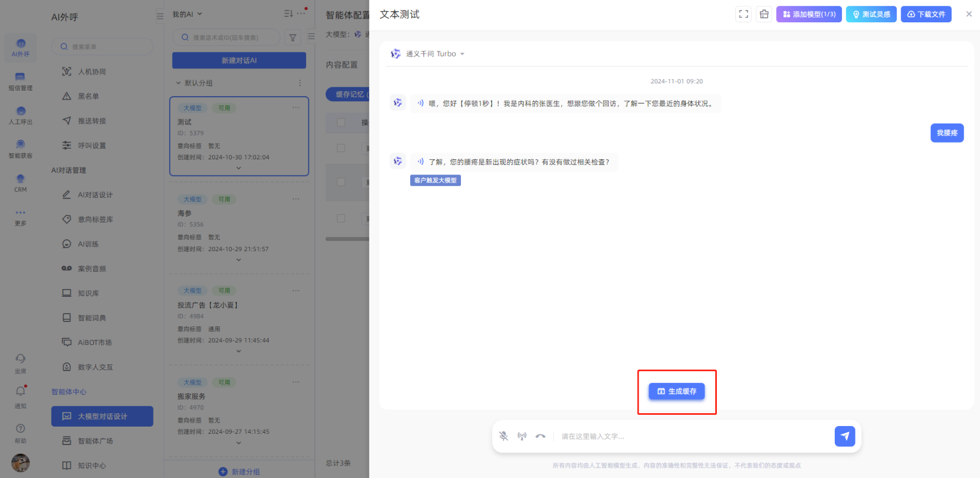The height and width of the screenshot is (478, 980).
Task: Click the horizontal scrollbar under the table
Action: click(347, 239)
